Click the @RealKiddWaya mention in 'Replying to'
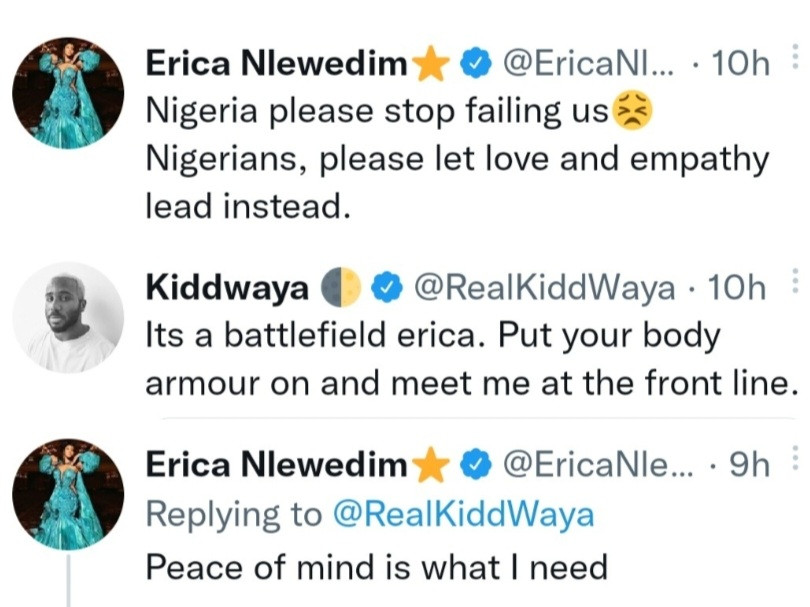 [x=460, y=515]
